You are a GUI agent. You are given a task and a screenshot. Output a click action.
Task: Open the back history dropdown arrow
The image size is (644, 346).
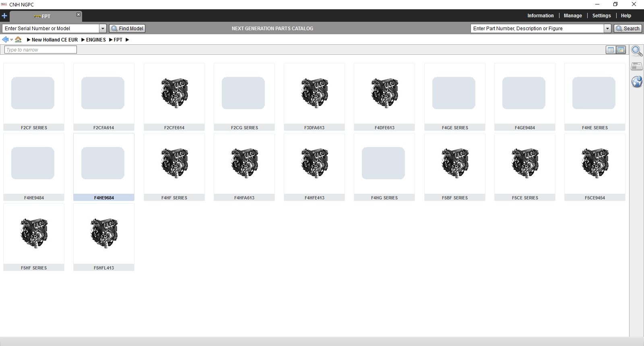pos(11,39)
